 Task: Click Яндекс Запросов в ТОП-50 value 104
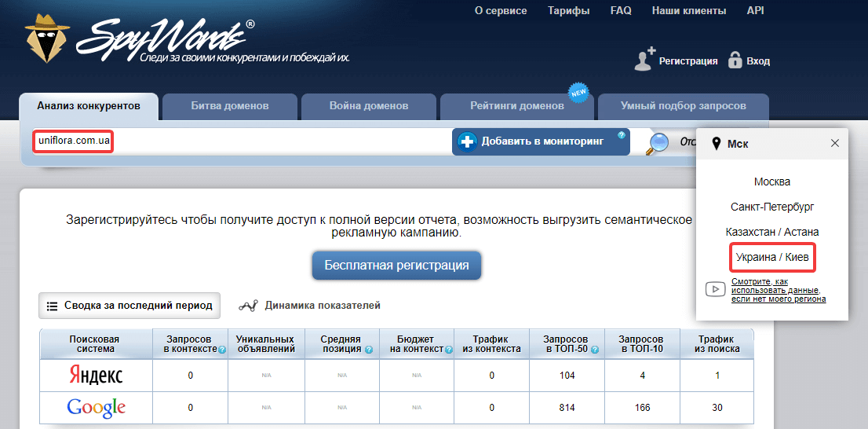point(567,376)
